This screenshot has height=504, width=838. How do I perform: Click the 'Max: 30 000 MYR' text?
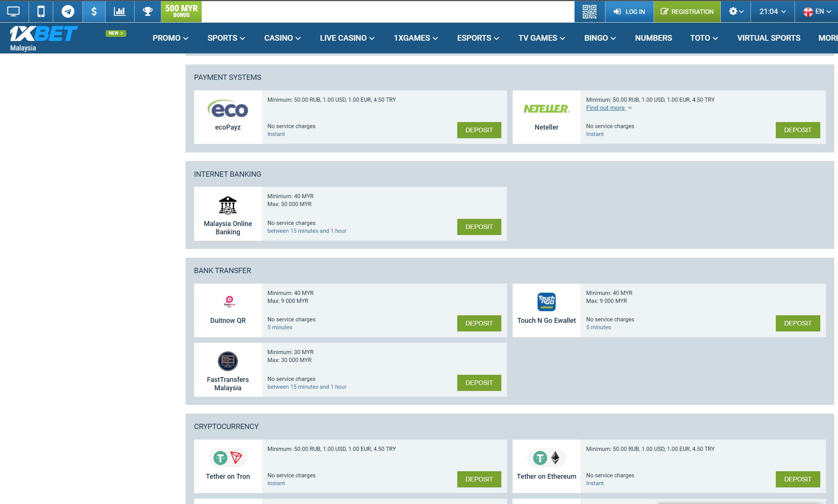click(x=290, y=360)
